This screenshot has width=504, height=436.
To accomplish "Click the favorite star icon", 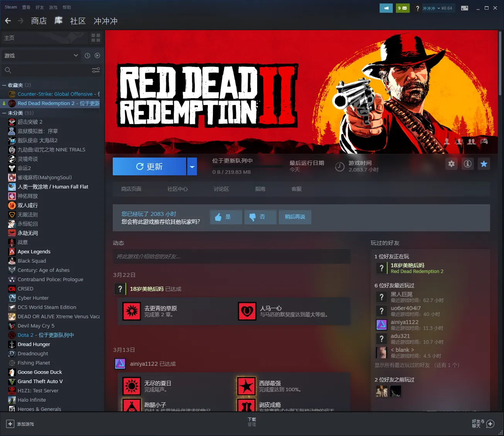I will [484, 164].
